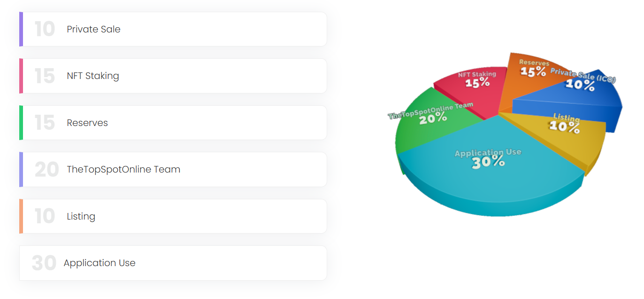Click the orange accent bar on Listing card
Screen dimensions: 644x299
[21, 216]
